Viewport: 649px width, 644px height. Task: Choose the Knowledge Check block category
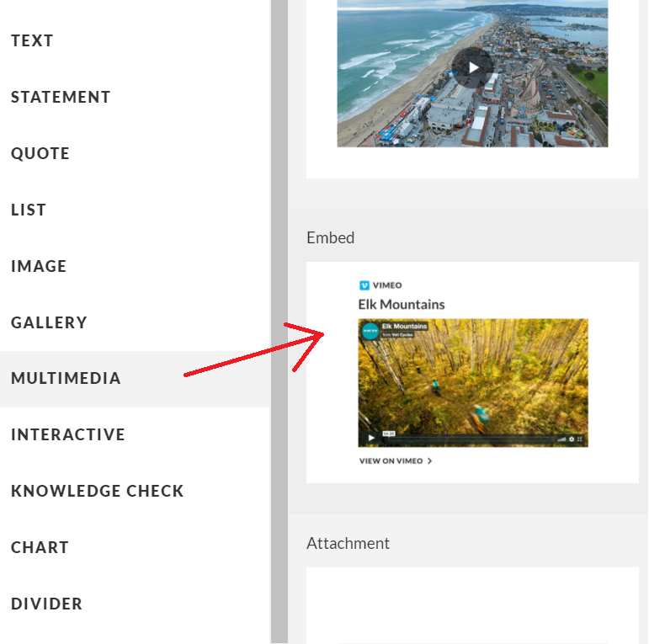coord(97,491)
